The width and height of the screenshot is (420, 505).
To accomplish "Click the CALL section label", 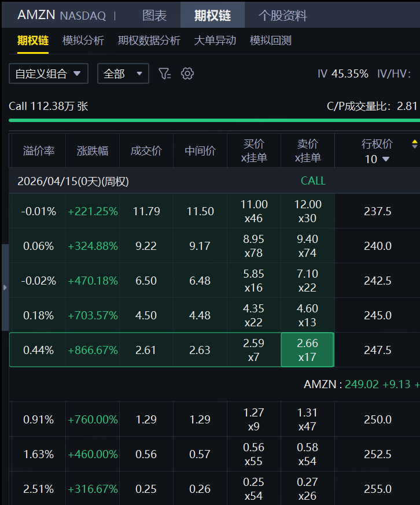I will point(313,180).
